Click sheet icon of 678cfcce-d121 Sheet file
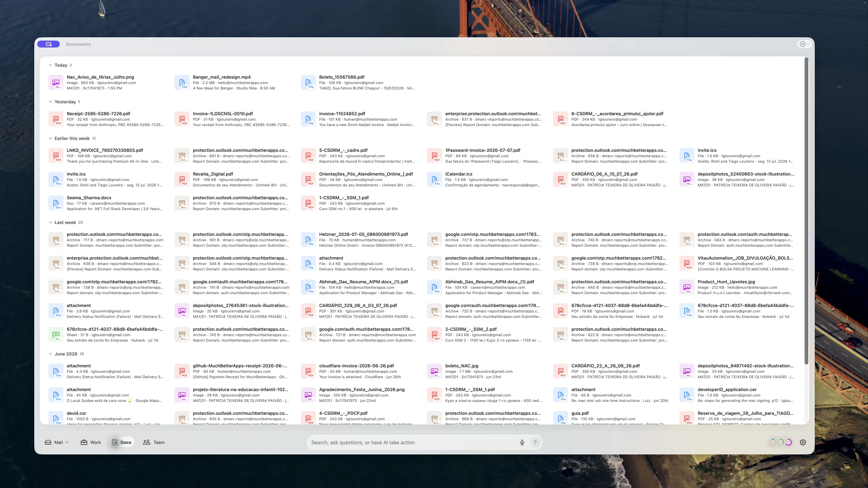The height and width of the screenshot is (488, 868). pos(56,334)
